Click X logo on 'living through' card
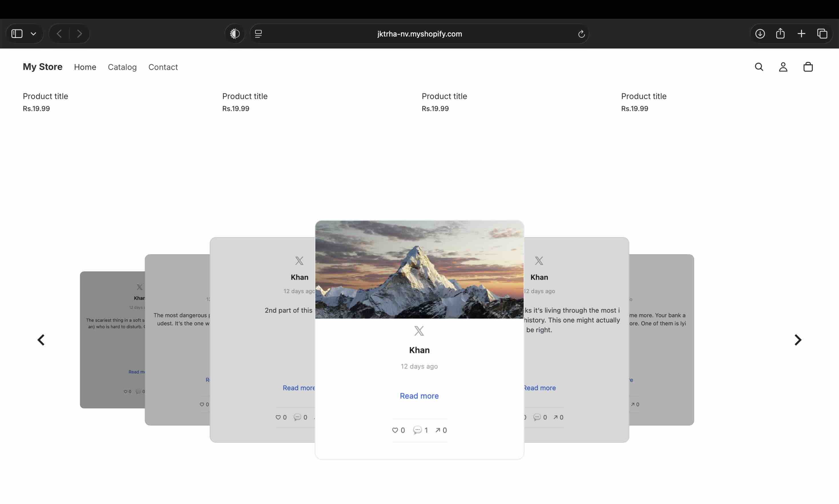This screenshot has height=504, width=839. point(539,261)
